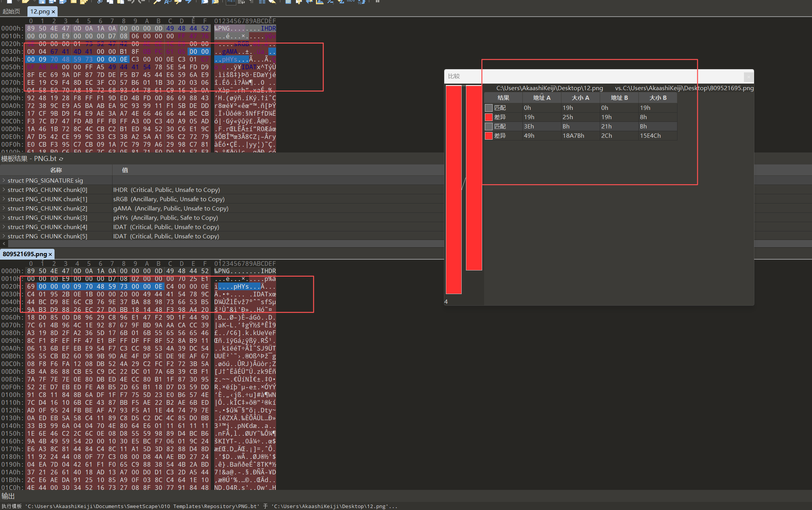Screen dimensions: 812x510
Task: Click the histogram chart icon in toolbar
Action: coord(319,2)
